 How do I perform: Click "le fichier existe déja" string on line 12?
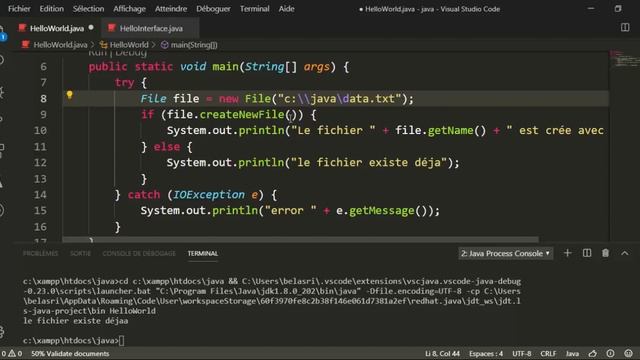click(x=369, y=162)
